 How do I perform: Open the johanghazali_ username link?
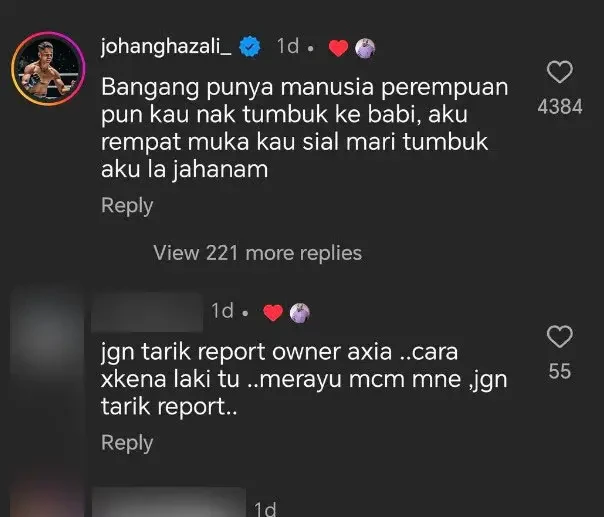click(x=166, y=47)
